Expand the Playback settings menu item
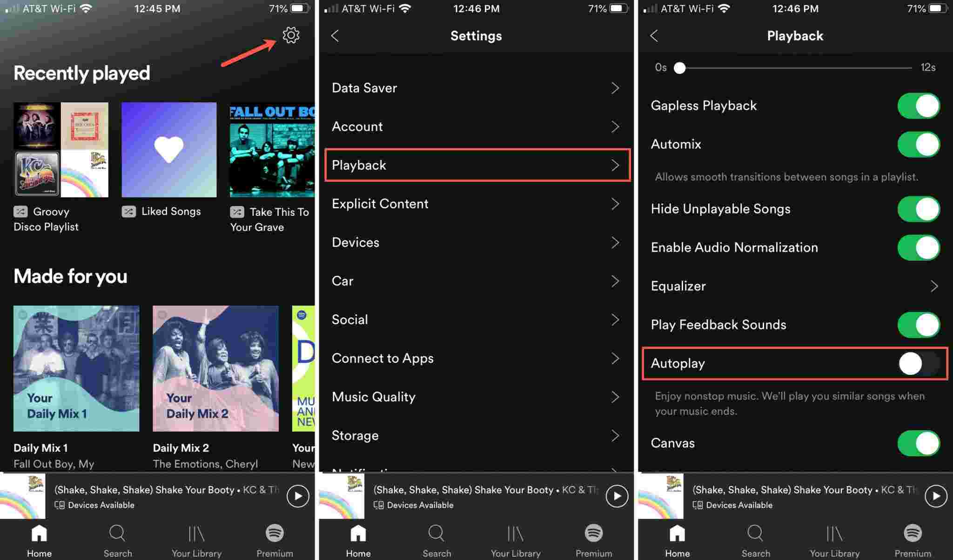This screenshot has width=953, height=560. (476, 165)
